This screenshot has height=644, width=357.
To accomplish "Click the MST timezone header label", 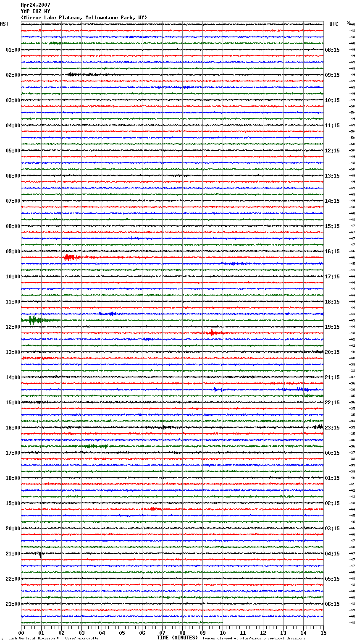I will tap(4, 24).
